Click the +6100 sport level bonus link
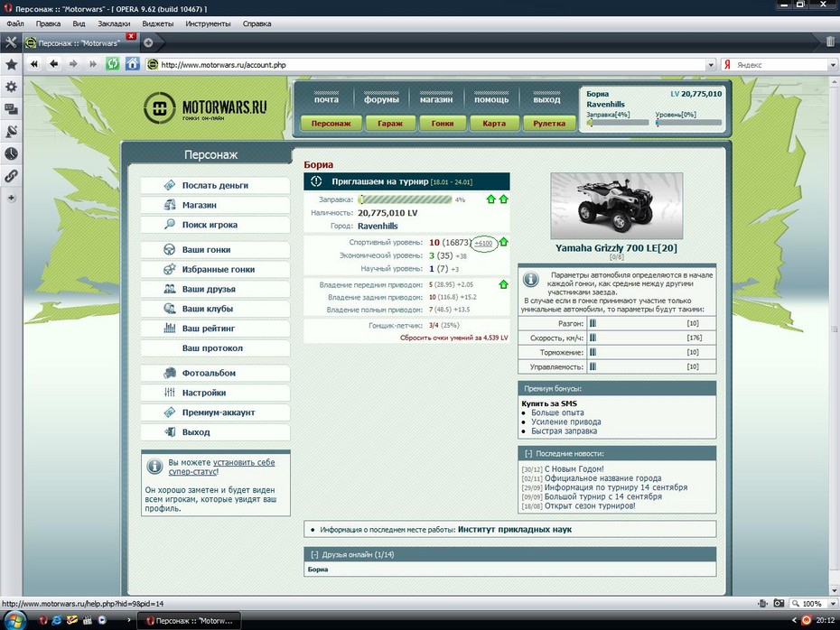The image size is (840, 630). 483,244
